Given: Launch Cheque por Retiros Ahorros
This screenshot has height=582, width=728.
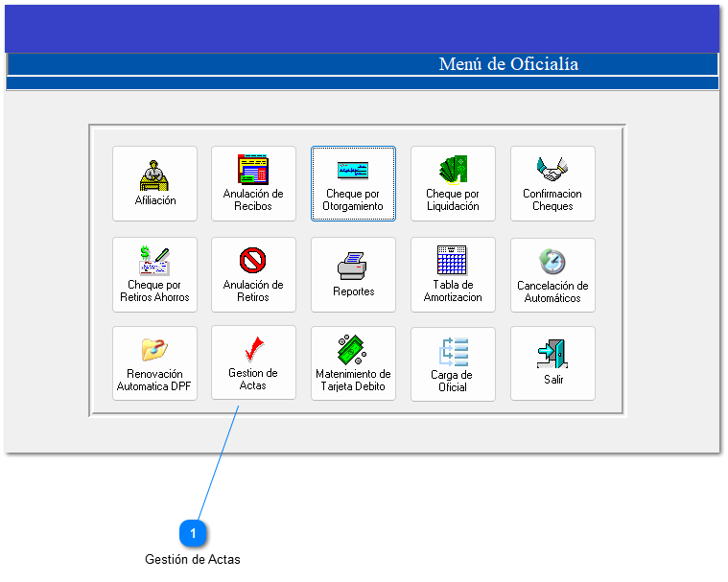Looking at the screenshot, I should click(x=154, y=274).
